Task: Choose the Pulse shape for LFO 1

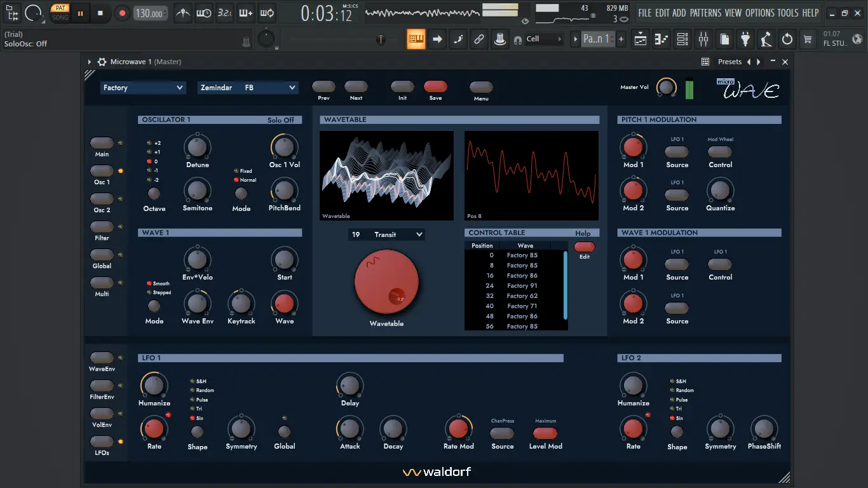Action: 199,400
